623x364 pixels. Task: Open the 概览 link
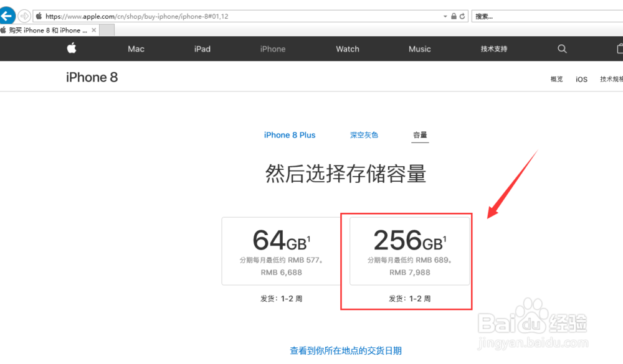(556, 79)
